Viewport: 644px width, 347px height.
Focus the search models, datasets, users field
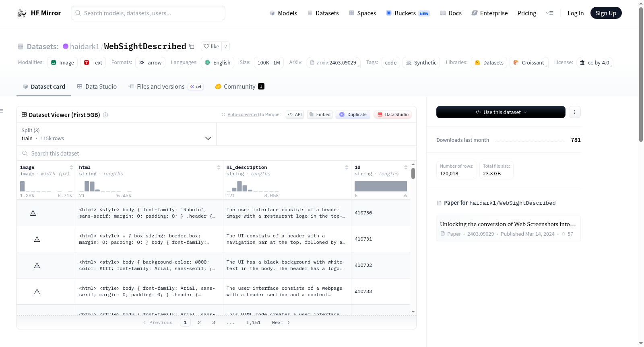point(148,13)
